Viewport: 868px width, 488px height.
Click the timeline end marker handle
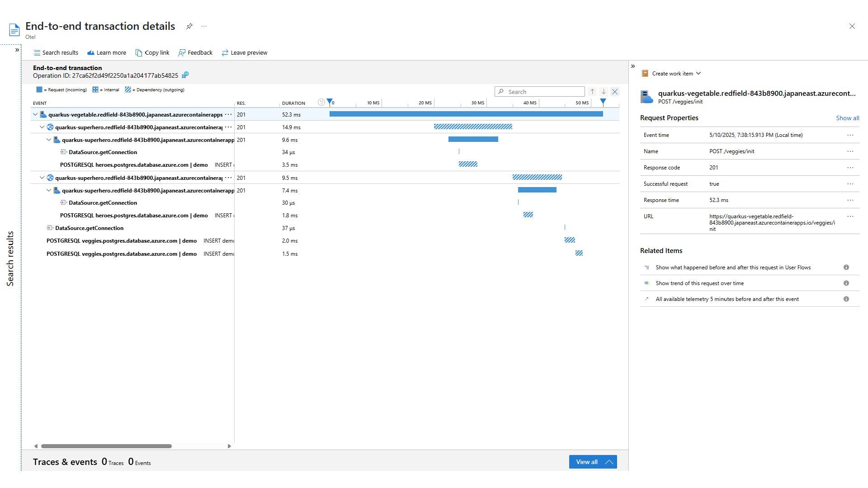tap(603, 103)
